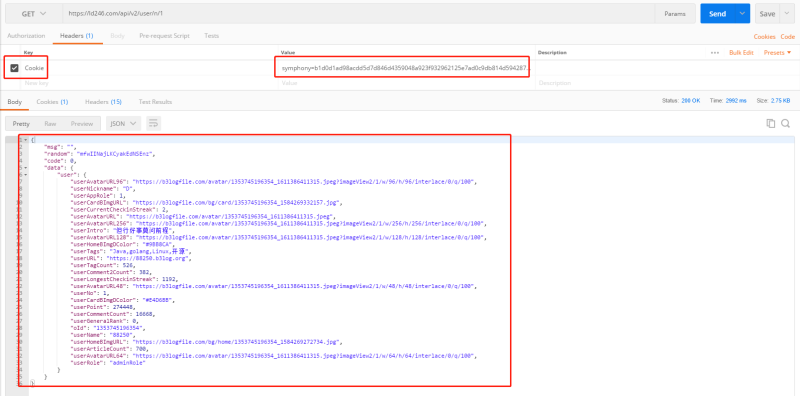Save the request

tap(767, 14)
